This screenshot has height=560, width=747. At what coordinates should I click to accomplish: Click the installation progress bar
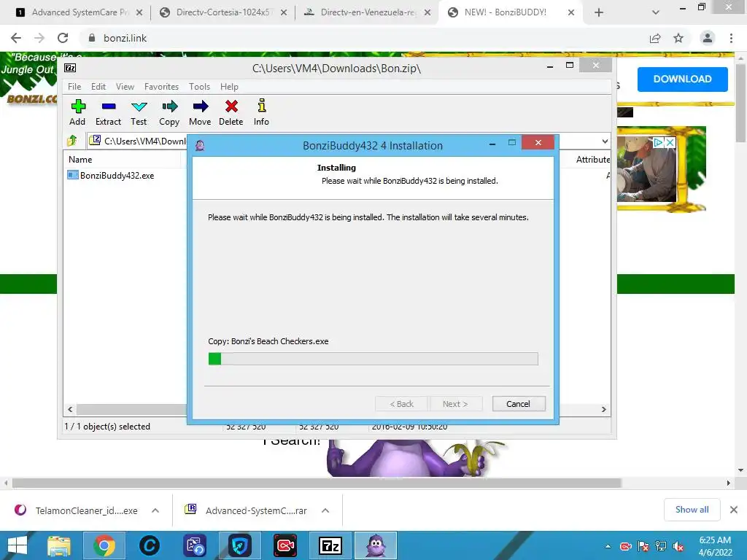pos(373,359)
